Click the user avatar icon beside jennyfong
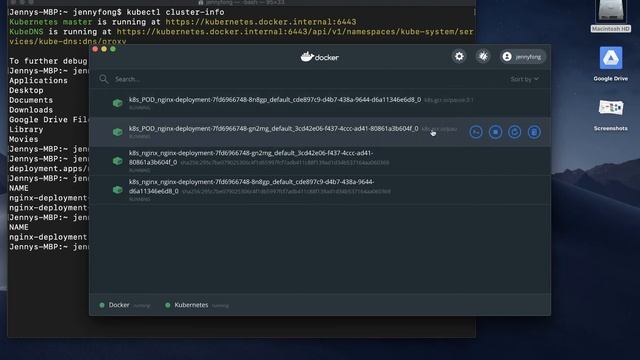This screenshot has height=360, width=640. [x=507, y=57]
